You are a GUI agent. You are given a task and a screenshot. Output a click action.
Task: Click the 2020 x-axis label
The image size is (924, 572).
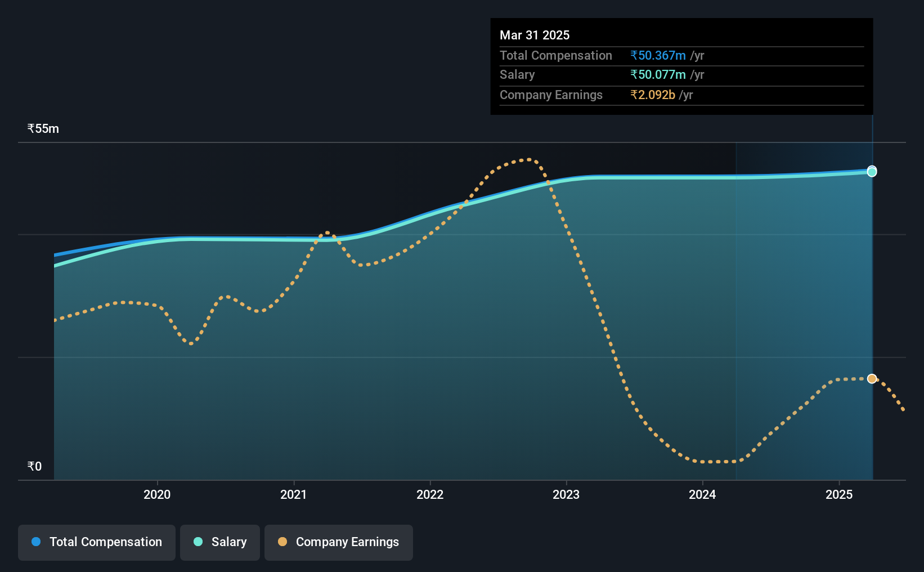pyautogui.click(x=157, y=494)
